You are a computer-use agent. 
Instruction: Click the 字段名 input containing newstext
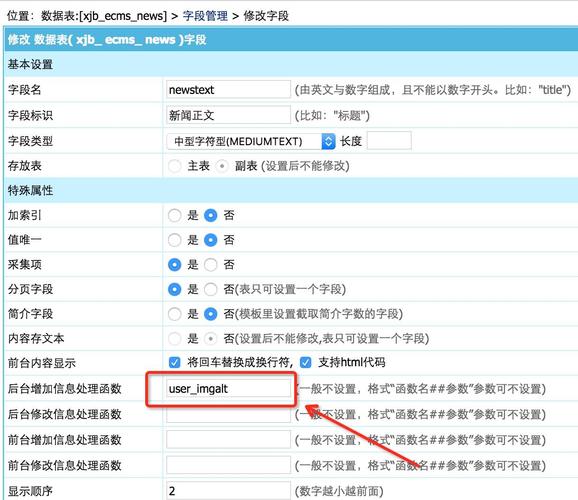[x=228, y=90]
